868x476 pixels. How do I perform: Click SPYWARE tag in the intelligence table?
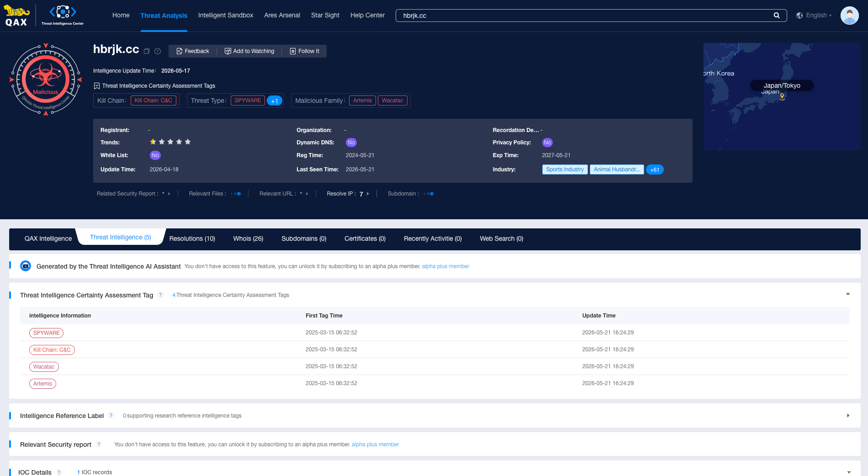[x=47, y=333]
